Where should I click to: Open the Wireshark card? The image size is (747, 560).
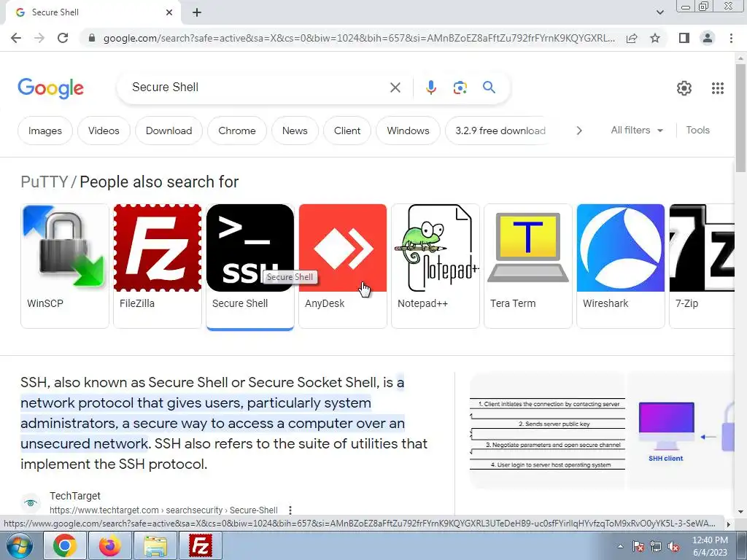pos(620,265)
